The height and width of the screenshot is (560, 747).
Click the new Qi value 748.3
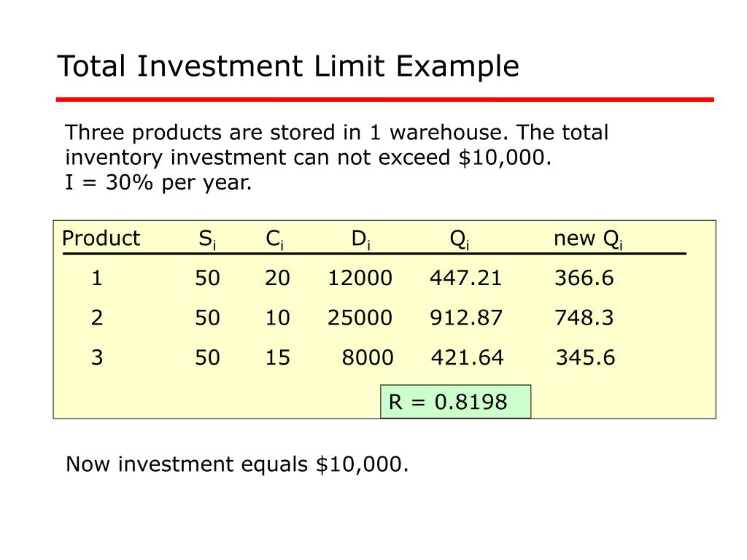[584, 318]
